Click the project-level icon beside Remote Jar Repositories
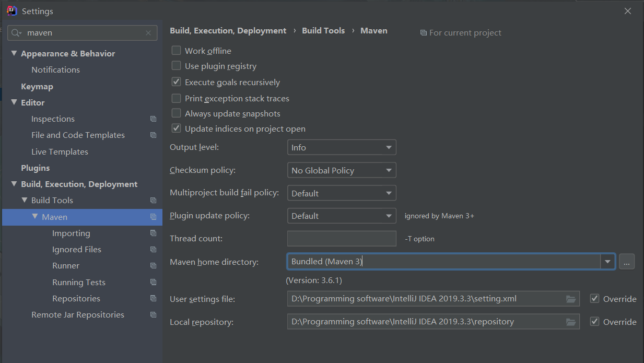The height and width of the screenshot is (363, 644). pyautogui.click(x=153, y=315)
